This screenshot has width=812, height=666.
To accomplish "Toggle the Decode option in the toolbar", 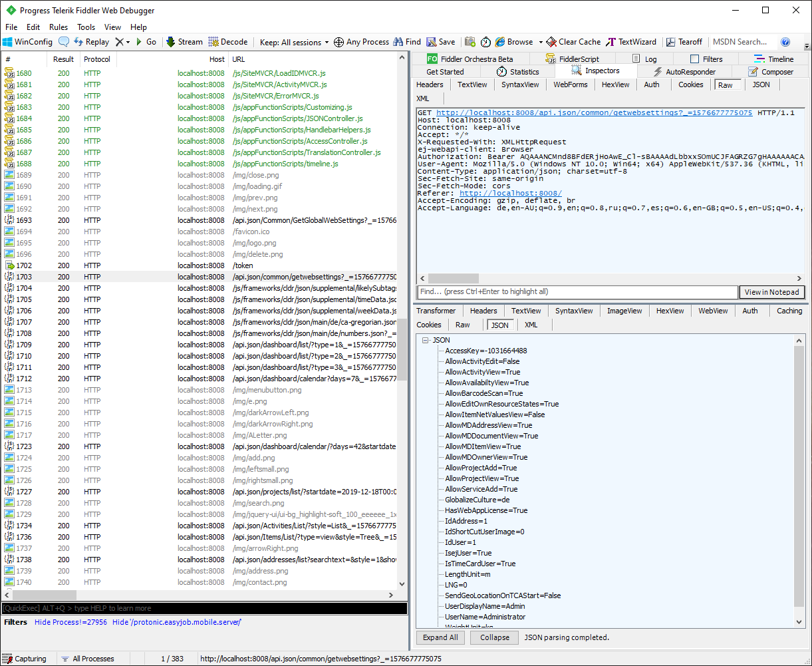I will pyautogui.click(x=227, y=42).
